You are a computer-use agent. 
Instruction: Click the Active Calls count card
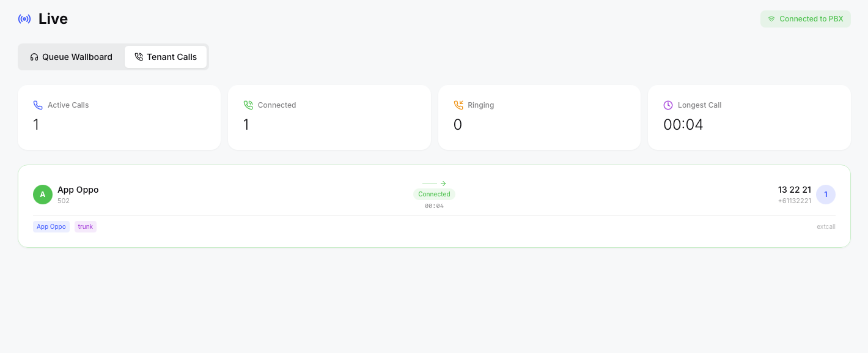pos(119,117)
